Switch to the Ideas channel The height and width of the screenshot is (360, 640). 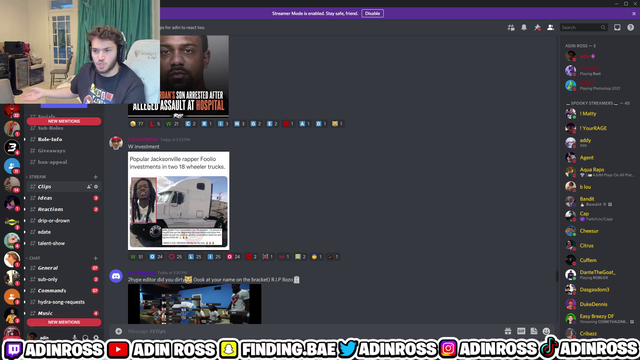64,198
